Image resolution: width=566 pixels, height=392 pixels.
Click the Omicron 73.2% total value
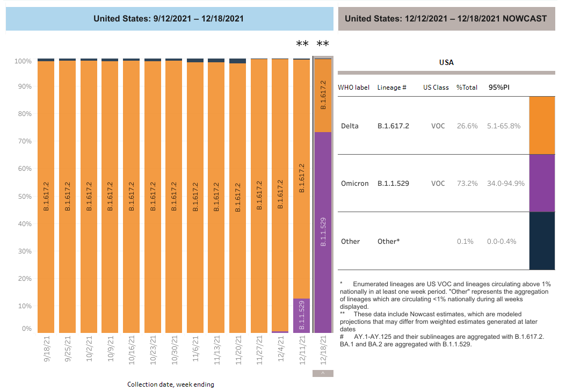click(x=467, y=183)
